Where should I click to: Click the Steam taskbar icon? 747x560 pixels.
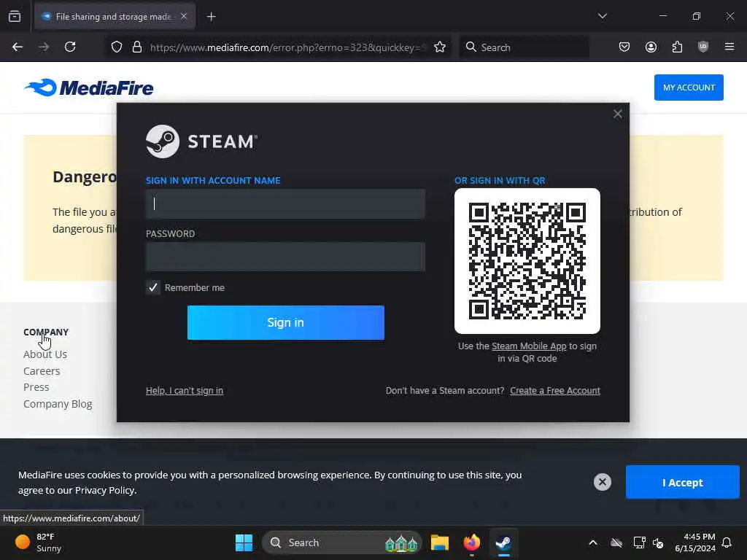503,542
